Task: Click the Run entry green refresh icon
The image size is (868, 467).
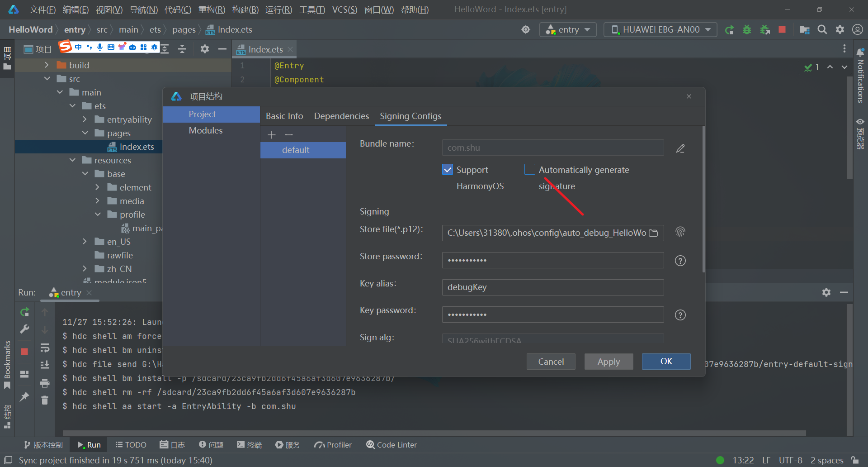Action: click(x=729, y=30)
